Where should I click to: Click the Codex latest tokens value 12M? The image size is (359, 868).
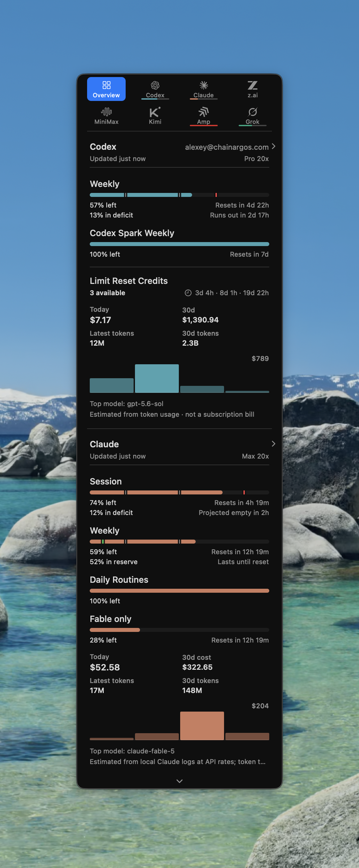[97, 343]
